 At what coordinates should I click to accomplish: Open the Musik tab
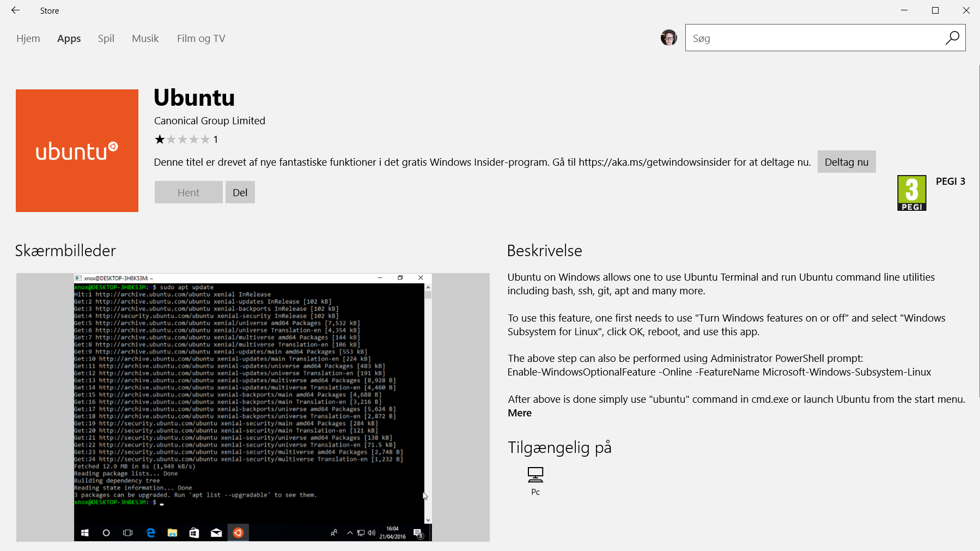(x=145, y=39)
